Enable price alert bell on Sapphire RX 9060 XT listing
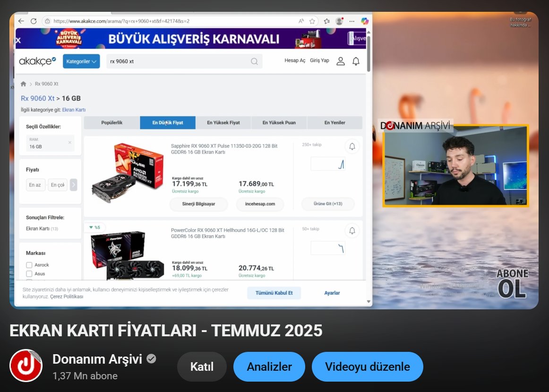Viewport: 549px width, 392px height. coord(352,146)
